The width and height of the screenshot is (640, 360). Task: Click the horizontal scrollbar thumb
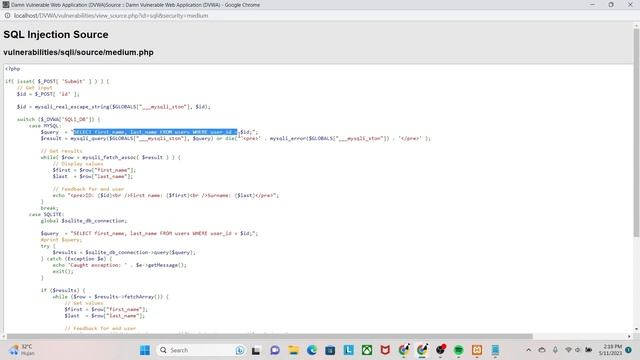coord(269,336)
